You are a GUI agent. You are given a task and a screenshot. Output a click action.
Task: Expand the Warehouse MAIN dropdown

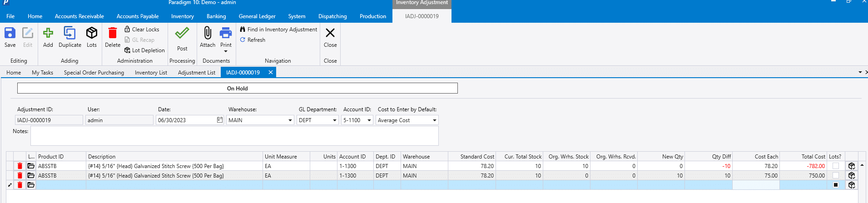pos(290,120)
